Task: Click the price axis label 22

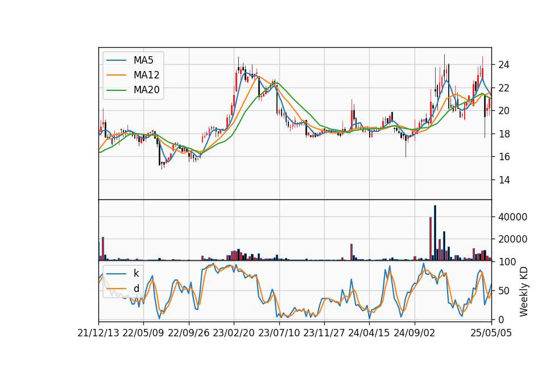Action: tap(504, 89)
